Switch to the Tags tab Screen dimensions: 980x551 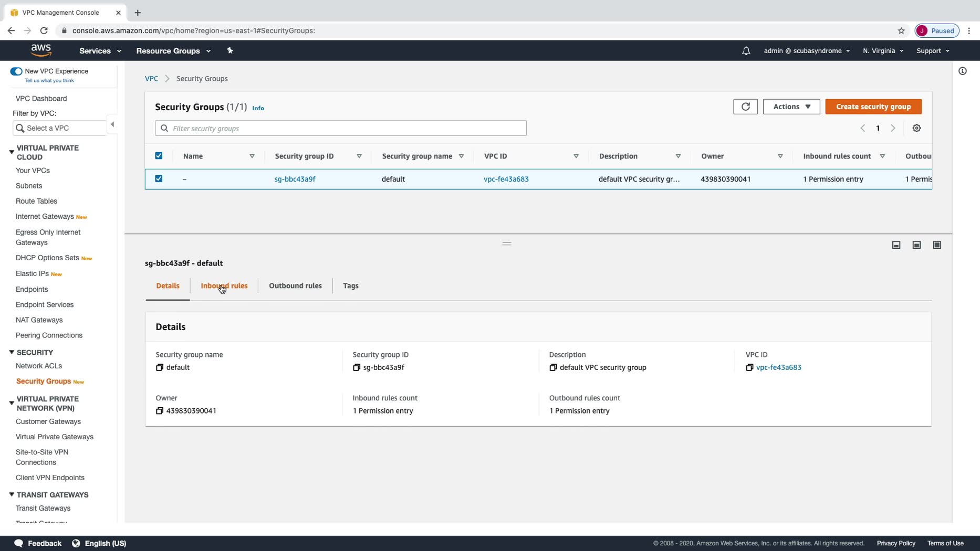[x=351, y=286]
